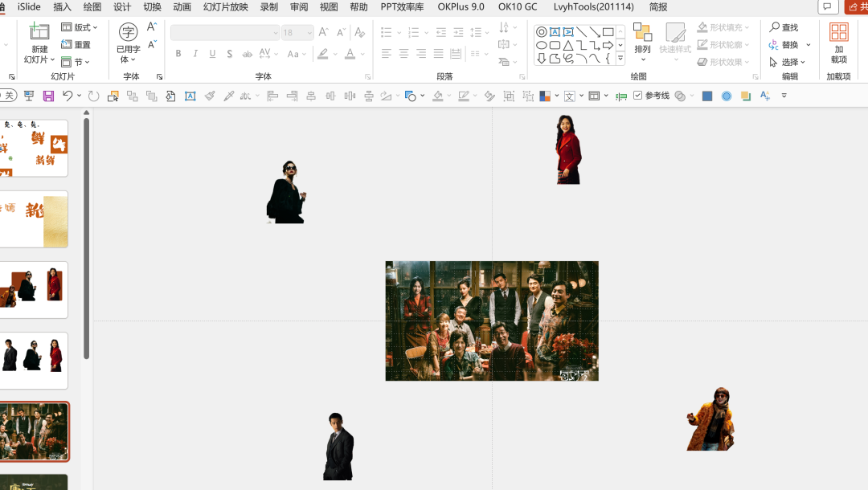This screenshot has height=490, width=868.
Task: Open the iSlide tab
Action: coord(29,6)
